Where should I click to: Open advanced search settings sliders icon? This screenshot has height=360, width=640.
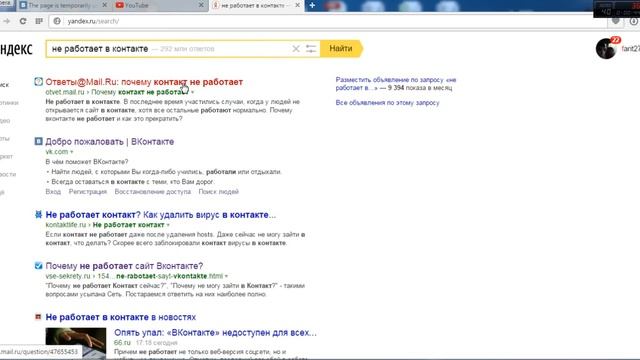[311, 49]
